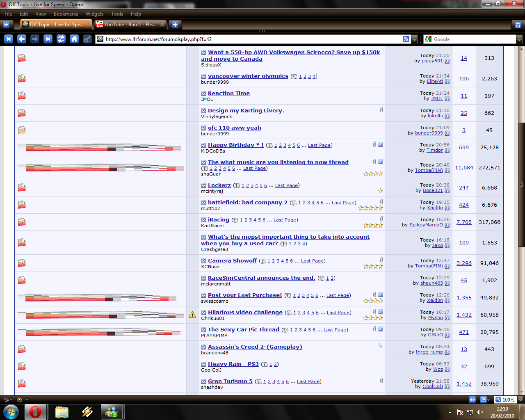
Task: Go to first new post in iRacing
Action: [x=203, y=220]
